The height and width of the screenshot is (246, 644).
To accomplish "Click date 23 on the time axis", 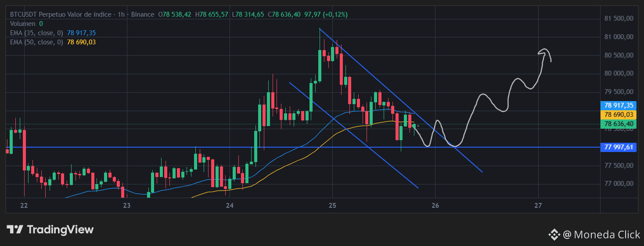I will (127, 205).
